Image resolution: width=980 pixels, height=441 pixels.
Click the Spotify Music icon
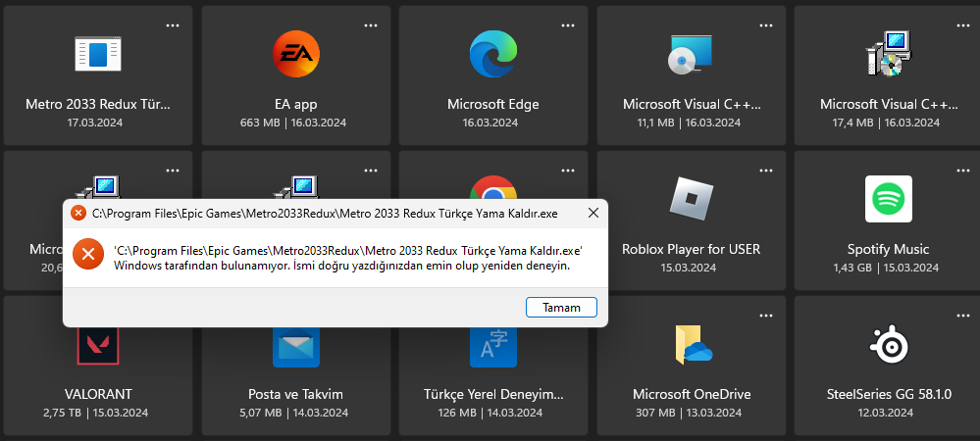pyautogui.click(x=888, y=199)
